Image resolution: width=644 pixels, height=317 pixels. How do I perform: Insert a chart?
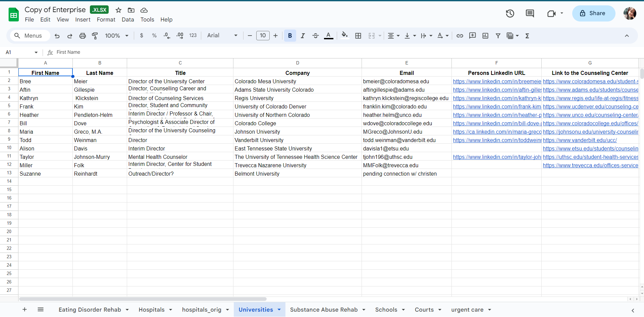pos(485,36)
